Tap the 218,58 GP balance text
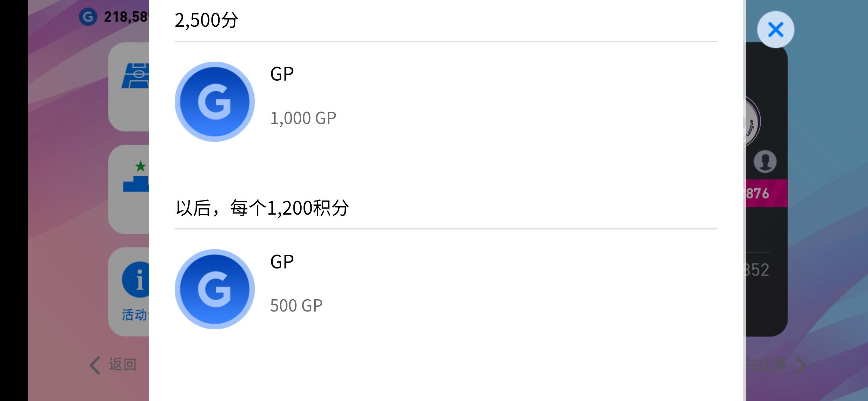The image size is (868, 401). click(x=126, y=17)
